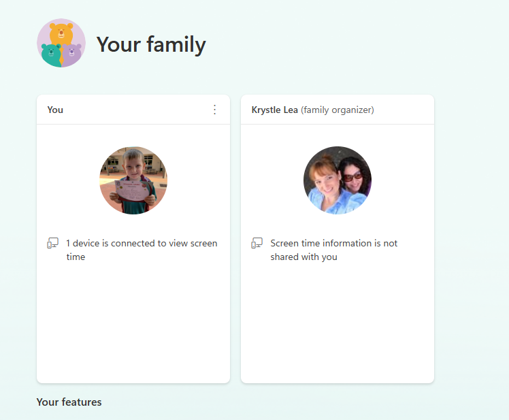Click the purple bear in the logo
The image size is (509, 420).
(x=71, y=54)
